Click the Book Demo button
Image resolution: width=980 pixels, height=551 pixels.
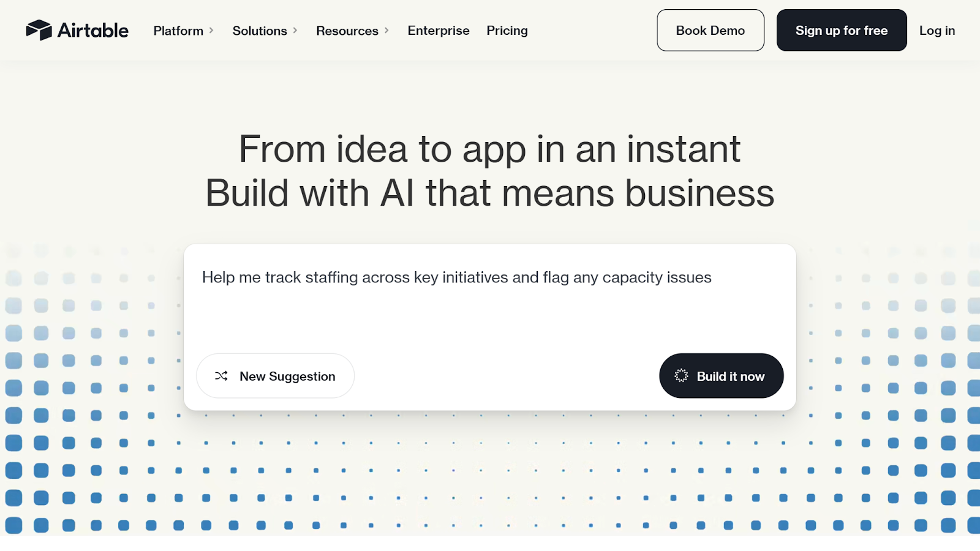pyautogui.click(x=710, y=30)
